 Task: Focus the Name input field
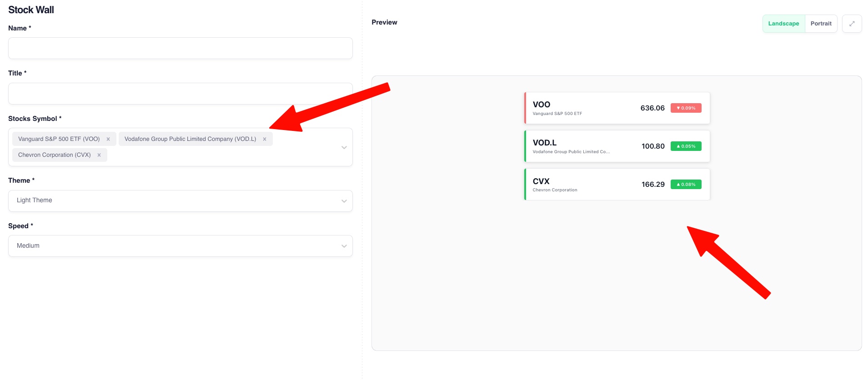point(181,48)
